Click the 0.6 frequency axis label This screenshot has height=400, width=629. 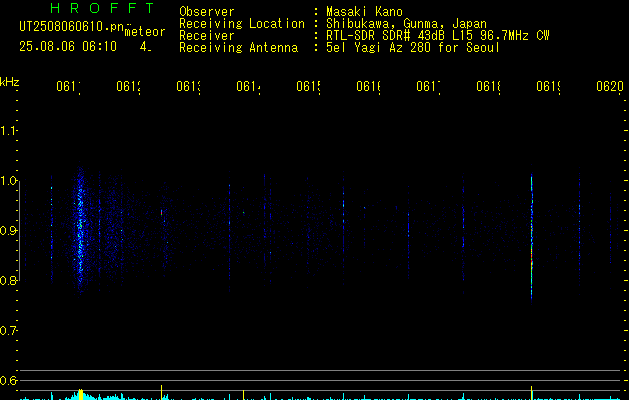(8, 380)
